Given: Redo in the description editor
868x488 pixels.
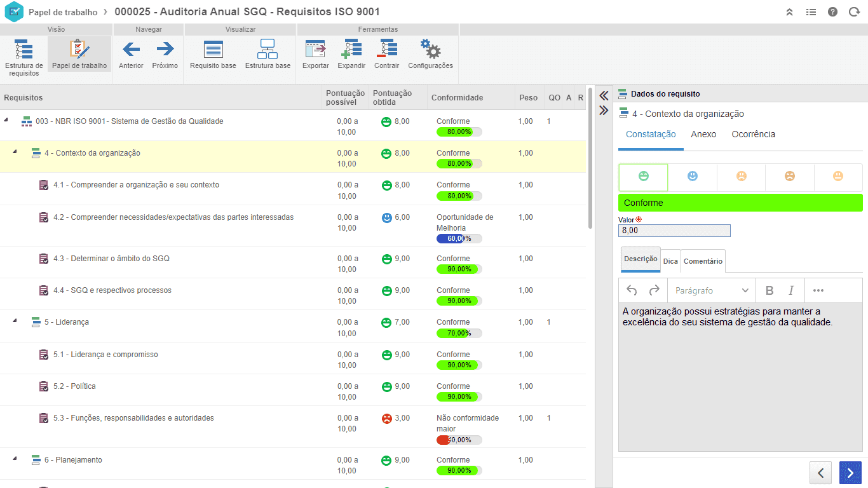Looking at the screenshot, I should pyautogui.click(x=654, y=290).
